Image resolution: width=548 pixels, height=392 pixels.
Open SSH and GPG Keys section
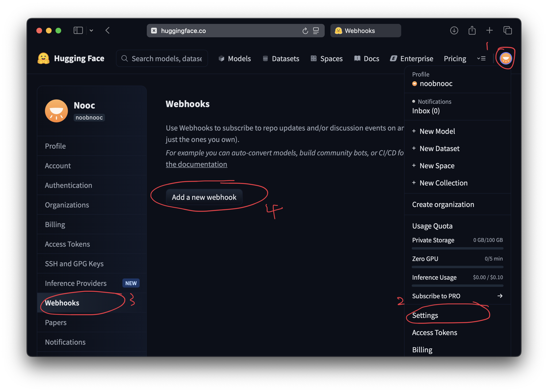pyautogui.click(x=92, y=264)
